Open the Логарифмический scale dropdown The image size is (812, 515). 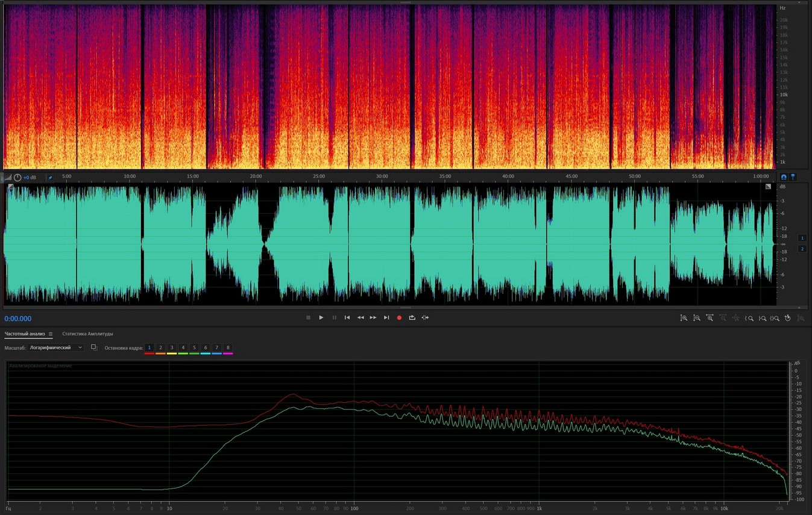(x=56, y=348)
